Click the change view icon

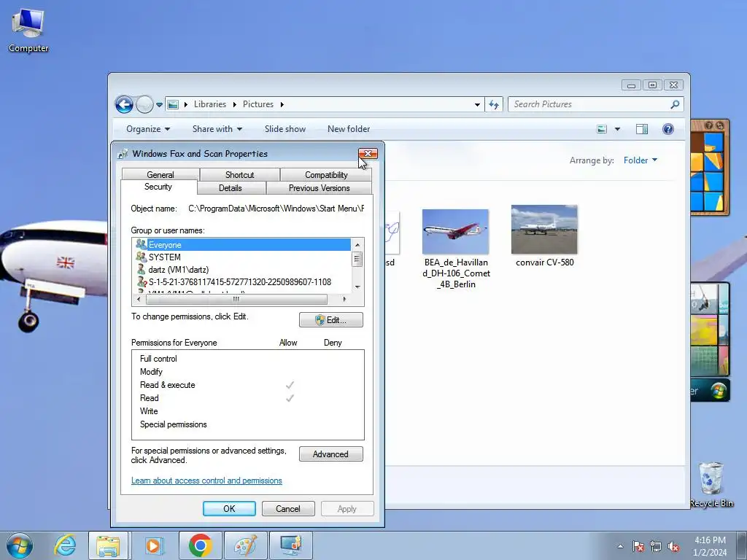pyautogui.click(x=602, y=129)
